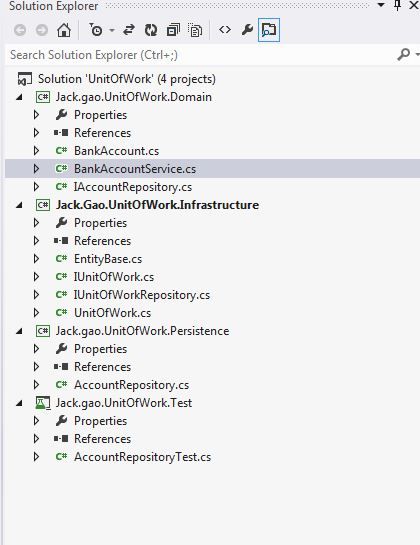
Task: Click the search magnifier icon
Action: [403, 55]
